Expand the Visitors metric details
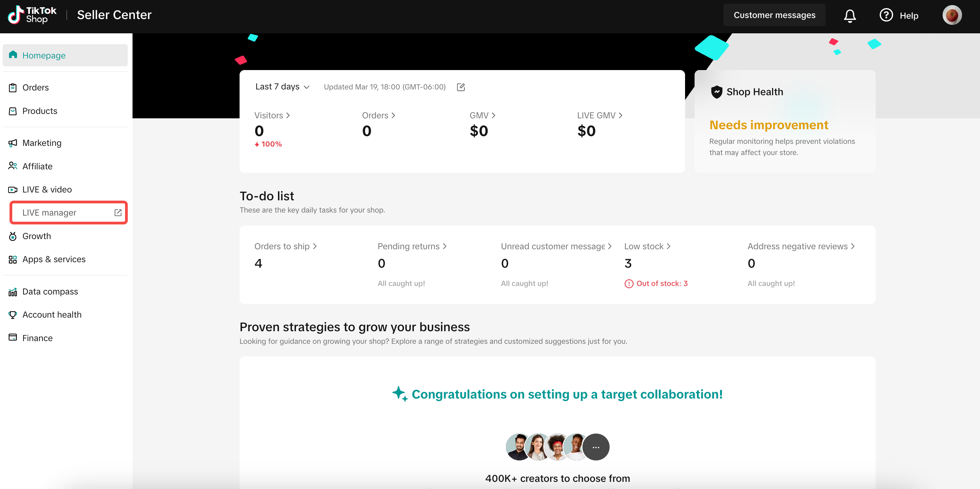 (x=272, y=115)
